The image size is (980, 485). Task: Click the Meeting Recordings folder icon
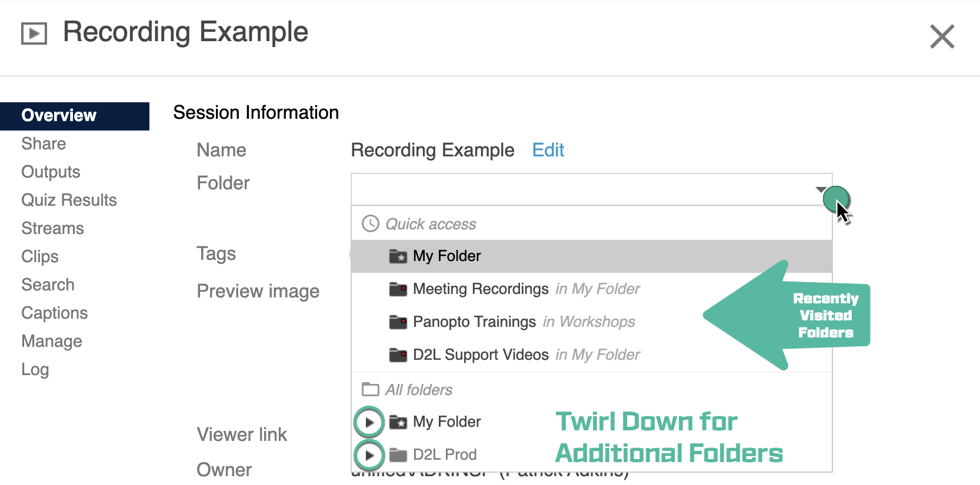[398, 289]
